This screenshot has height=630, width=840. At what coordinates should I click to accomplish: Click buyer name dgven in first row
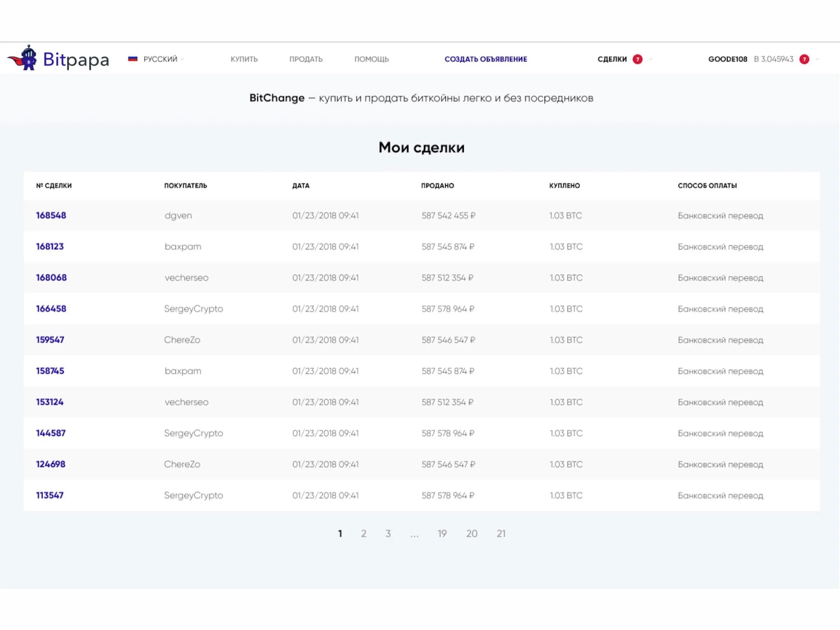(x=178, y=215)
